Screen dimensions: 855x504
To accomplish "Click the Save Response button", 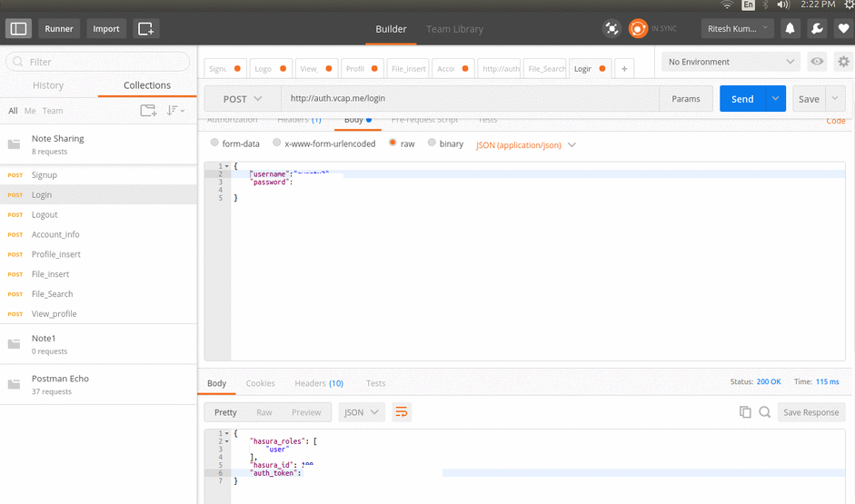I will pyautogui.click(x=811, y=412).
